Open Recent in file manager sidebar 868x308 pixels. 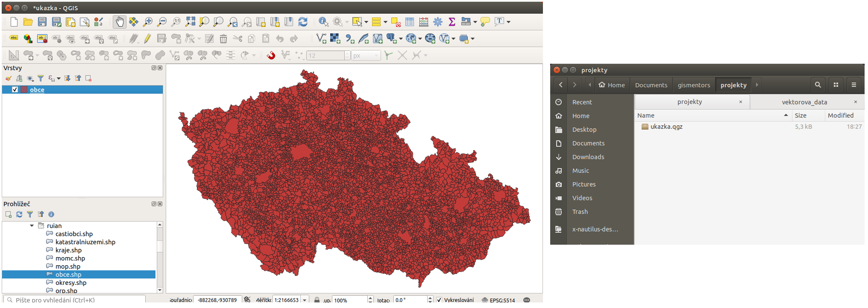pyautogui.click(x=582, y=102)
